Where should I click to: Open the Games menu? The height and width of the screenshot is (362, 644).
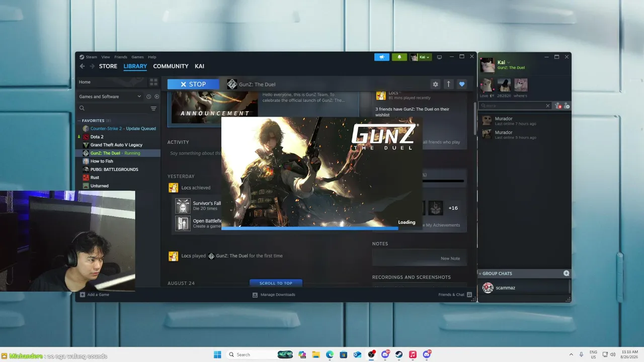137,57
